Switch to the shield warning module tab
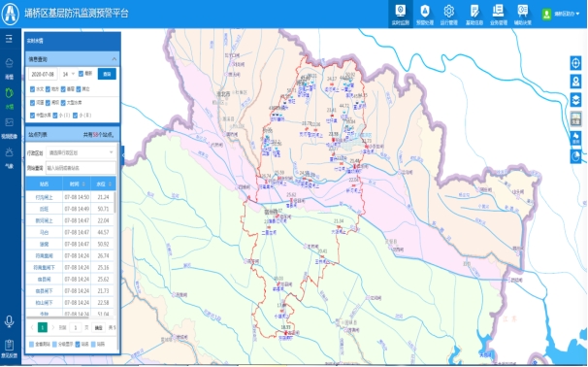The image size is (588, 367). [x=424, y=15]
